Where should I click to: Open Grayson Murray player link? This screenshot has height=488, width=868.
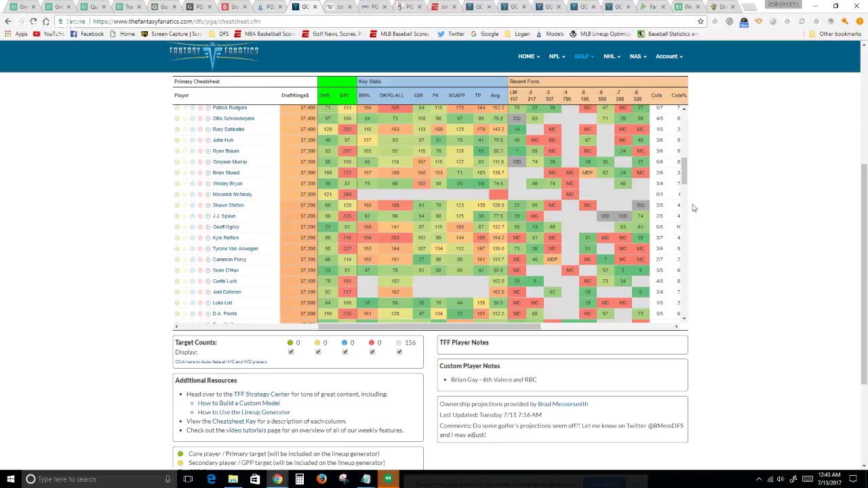tap(230, 162)
